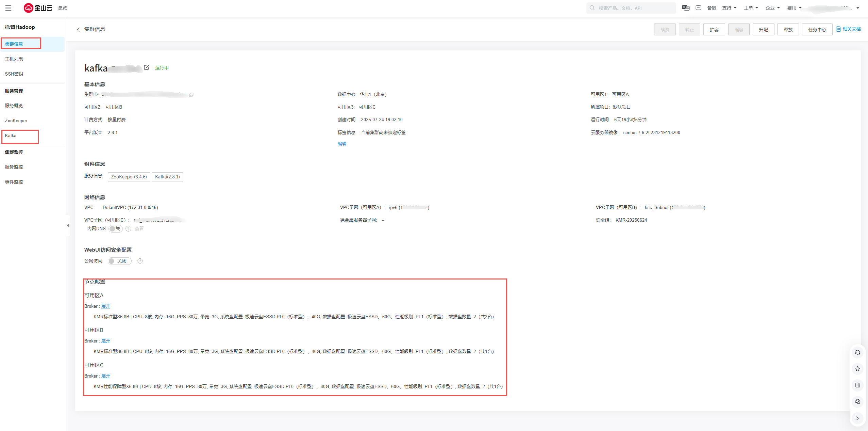Open Kafka in the sidebar
The width and height of the screenshot is (868, 431).
point(11,136)
